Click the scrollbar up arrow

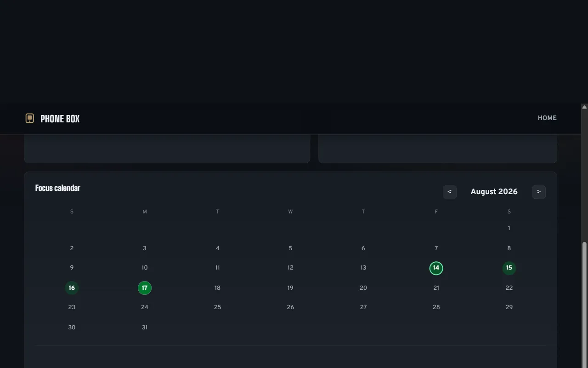click(x=584, y=107)
